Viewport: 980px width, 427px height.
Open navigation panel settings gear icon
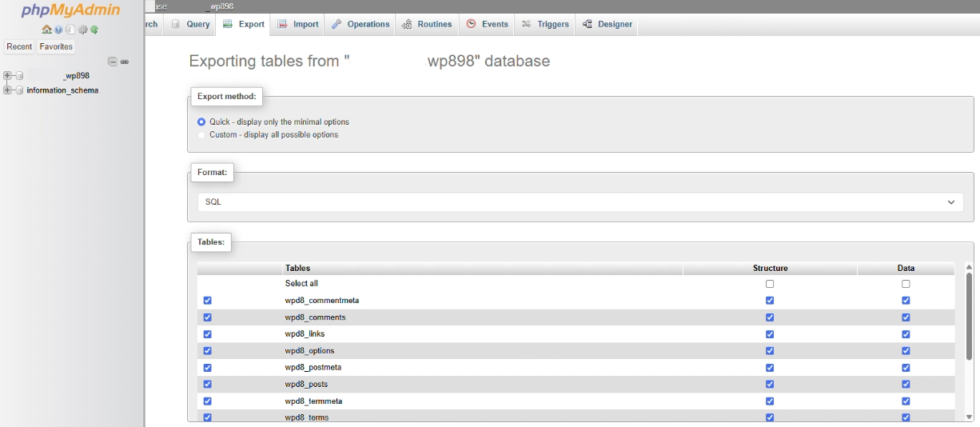click(82, 30)
